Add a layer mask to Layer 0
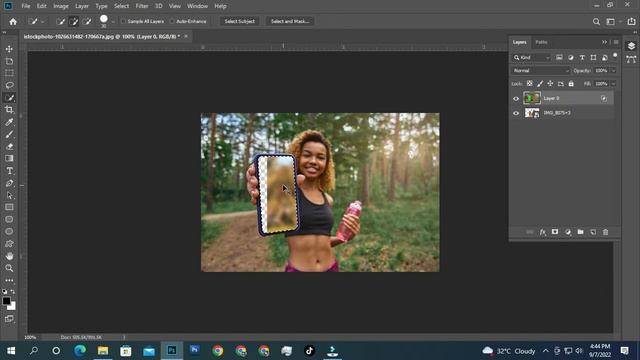Image resolution: width=640 pixels, height=360 pixels. (x=555, y=232)
